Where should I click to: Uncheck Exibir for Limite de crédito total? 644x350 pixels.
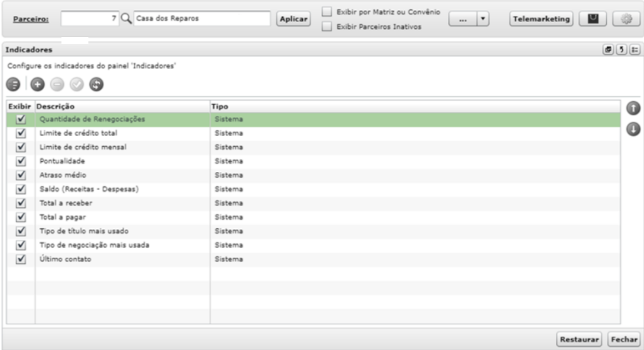[x=21, y=133]
